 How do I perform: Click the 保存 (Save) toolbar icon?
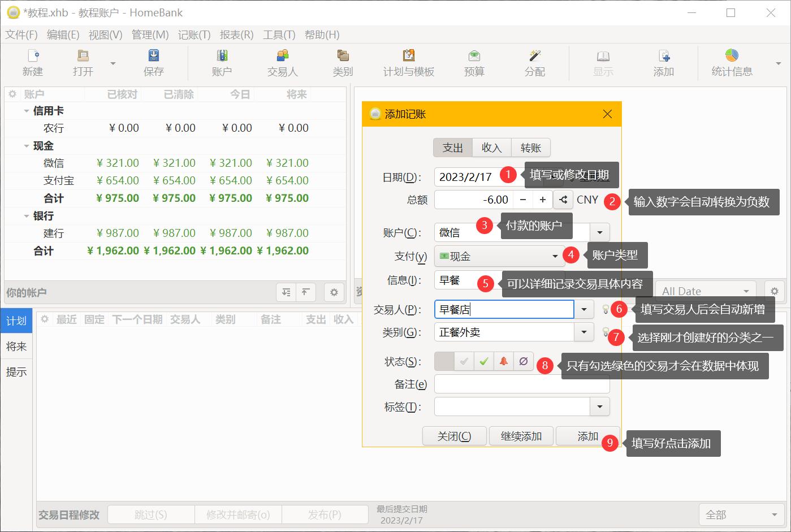click(x=153, y=62)
